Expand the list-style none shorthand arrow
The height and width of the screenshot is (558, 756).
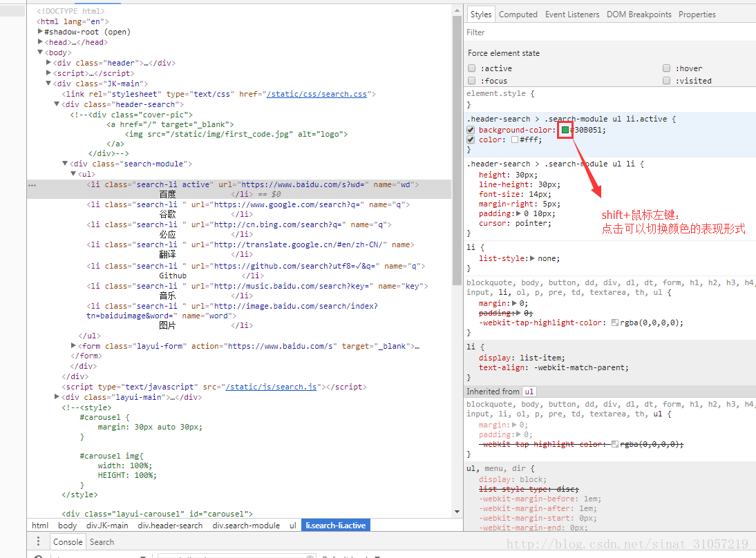tap(532, 258)
